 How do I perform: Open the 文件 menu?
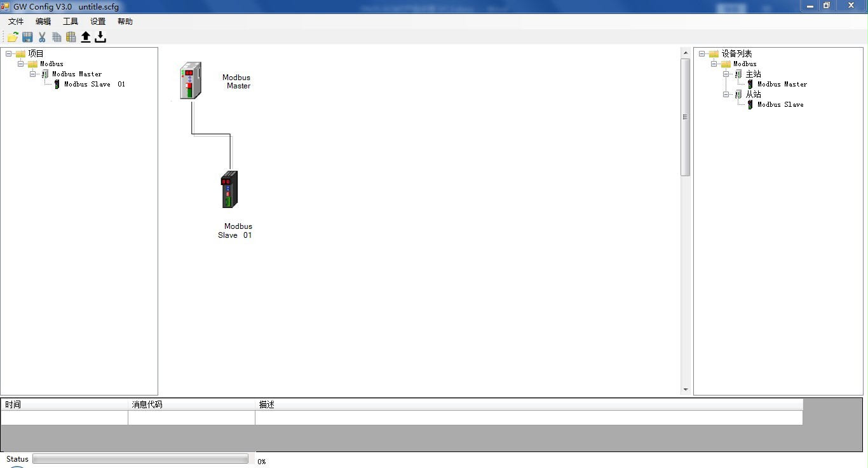16,22
